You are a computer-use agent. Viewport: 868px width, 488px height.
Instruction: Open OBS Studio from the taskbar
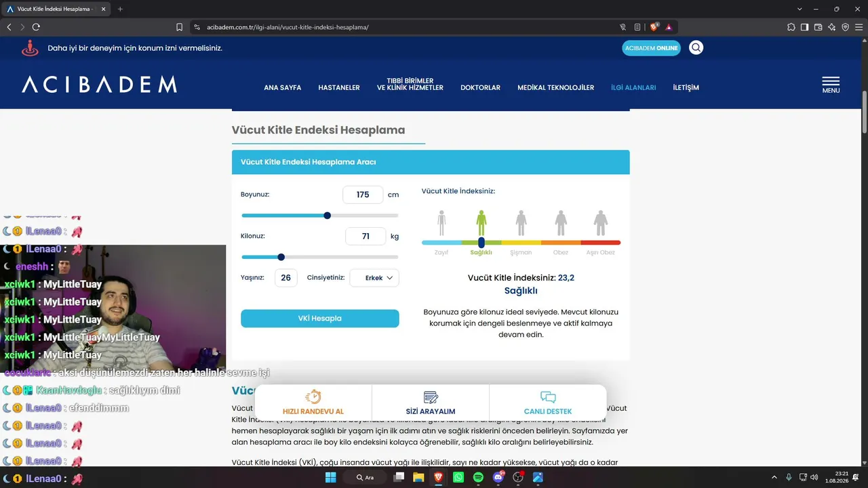(518, 477)
